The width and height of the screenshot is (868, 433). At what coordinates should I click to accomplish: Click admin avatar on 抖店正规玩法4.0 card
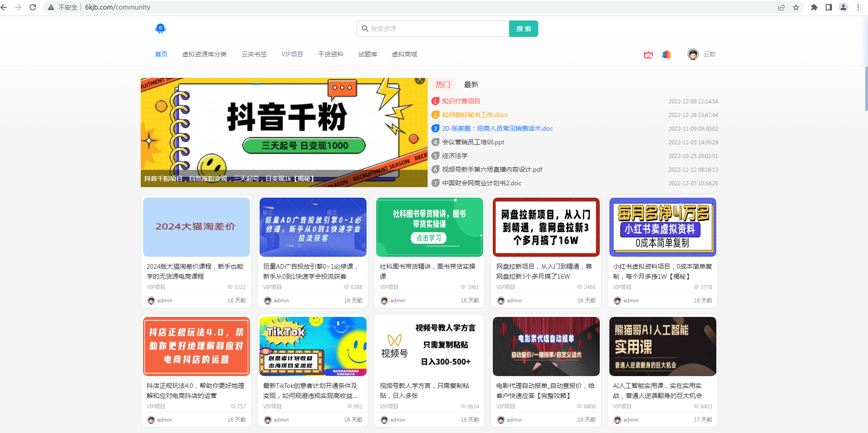click(x=151, y=420)
